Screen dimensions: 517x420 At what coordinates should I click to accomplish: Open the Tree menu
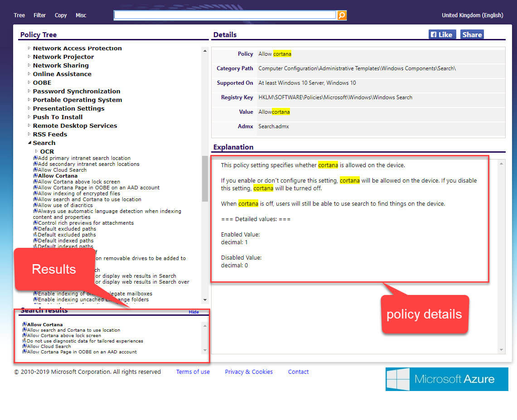[x=19, y=15]
